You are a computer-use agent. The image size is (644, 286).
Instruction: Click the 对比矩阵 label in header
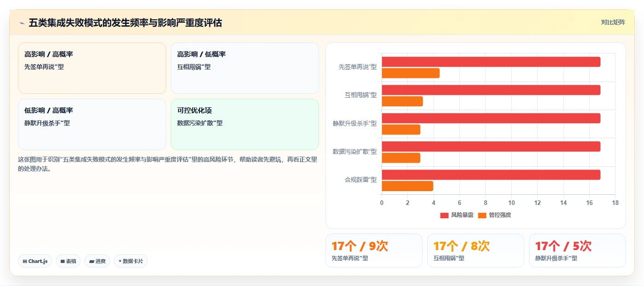pos(613,22)
